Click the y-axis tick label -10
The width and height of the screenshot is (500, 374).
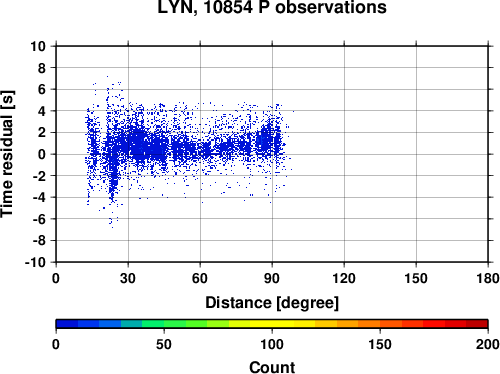[x=35, y=262]
